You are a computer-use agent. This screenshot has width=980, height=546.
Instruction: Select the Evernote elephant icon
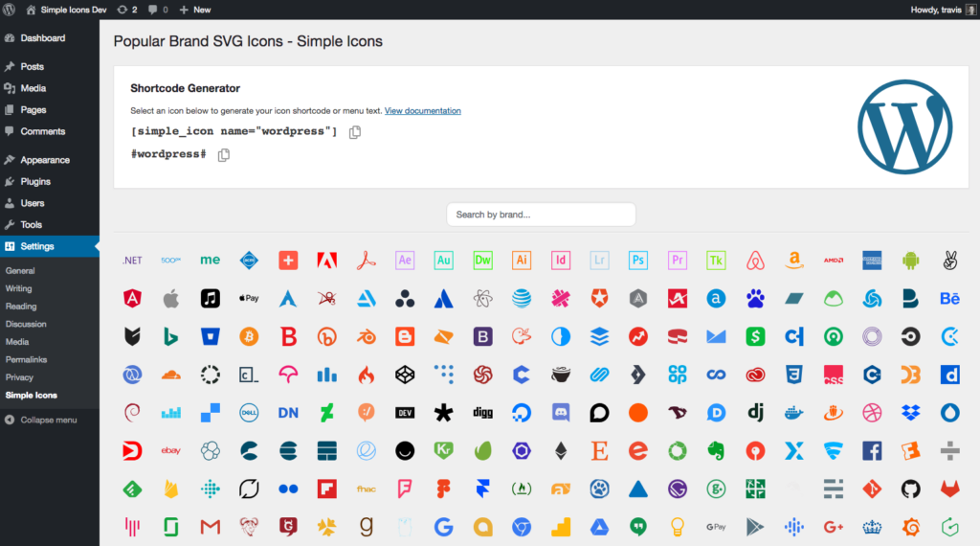[x=716, y=451]
